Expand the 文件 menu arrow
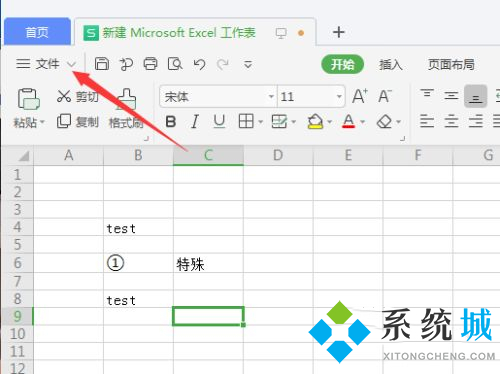The height and width of the screenshot is (374, 500). [x=72, y=64]
